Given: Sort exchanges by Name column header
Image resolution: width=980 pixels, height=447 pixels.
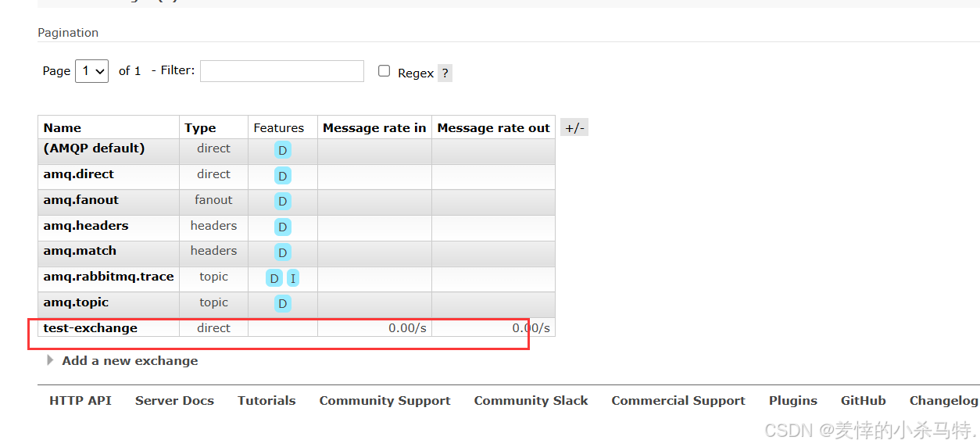Looking at the screenshot, I should 63,128.
